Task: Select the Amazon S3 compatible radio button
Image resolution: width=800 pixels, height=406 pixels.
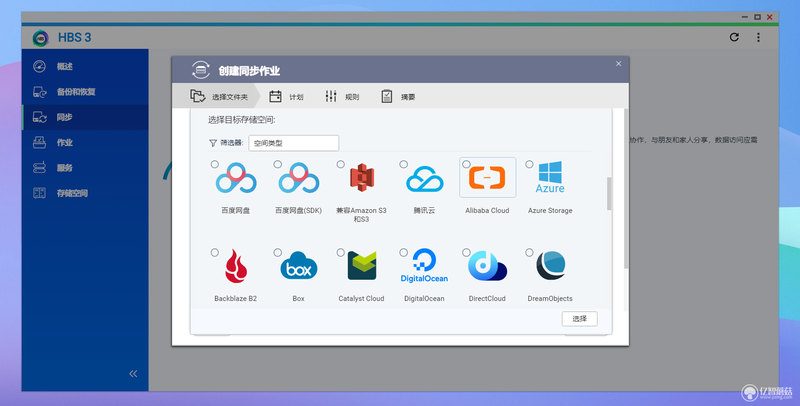Action: [341, 164]
